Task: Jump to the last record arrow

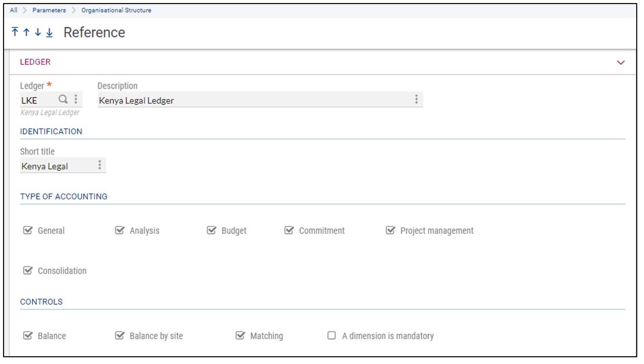Action: pyautogui.click(x=49, y=32)
